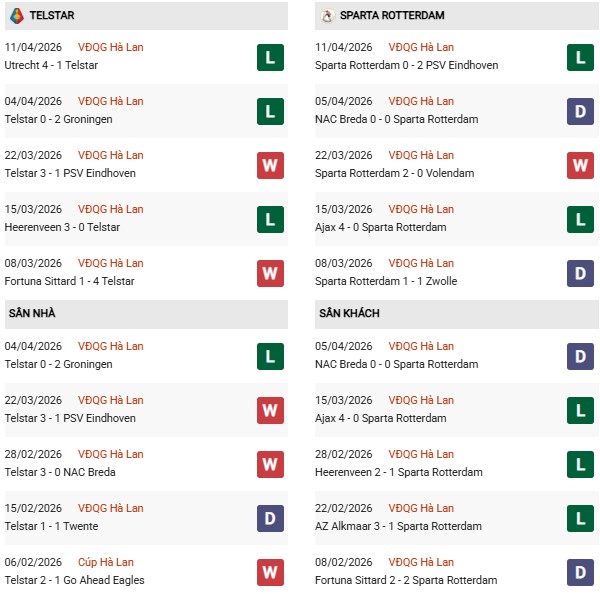Screen dimensions: 600x594
Task: Click the W badge for Sparta Rotterdam 2 - 0 Volendam
Action: 580,165
